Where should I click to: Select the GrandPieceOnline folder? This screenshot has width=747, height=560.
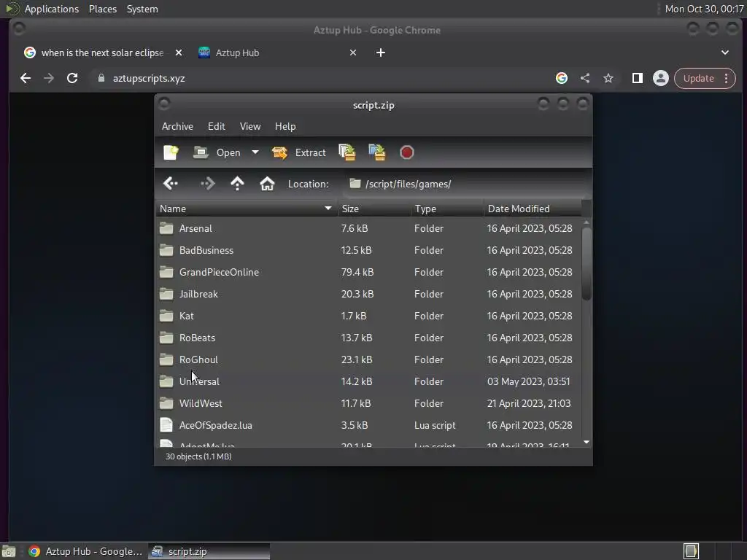369,273
